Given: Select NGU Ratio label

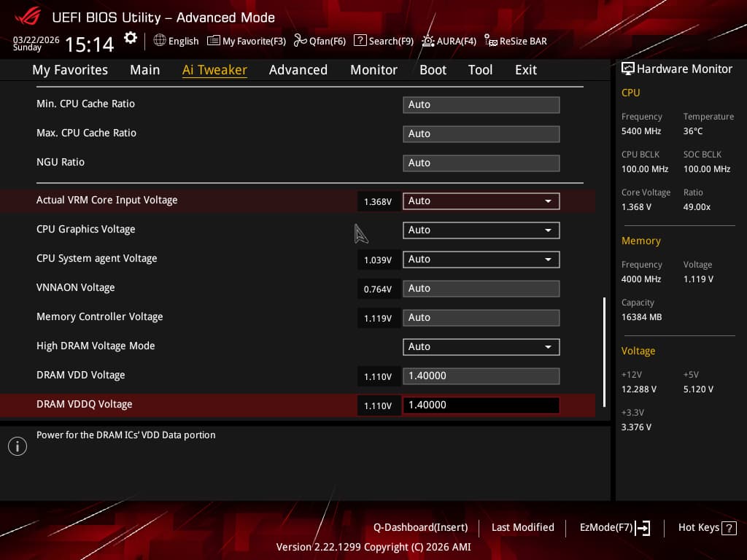Looking at the screenshot, I should coord(61,163).
